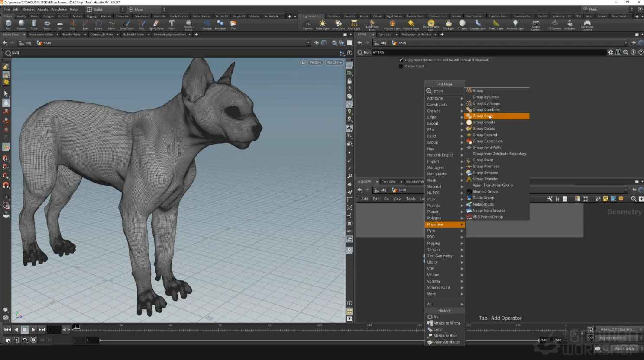Open the Persp view dropdown
The height and width of the screenshot is (360, 644).
point(315,62)
